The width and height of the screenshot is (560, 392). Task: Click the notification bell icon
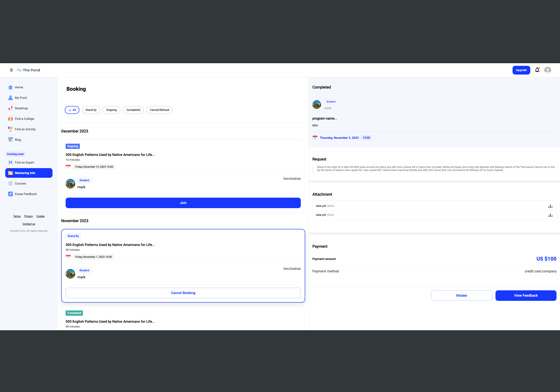(x=537, y=70)
